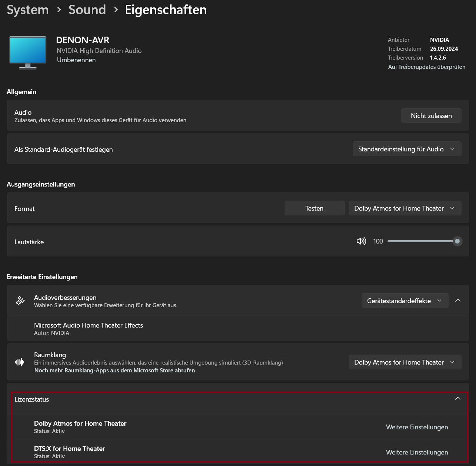Rename device via Umbenennen link
This screenshot has height=466, width=476.
(76, 60)
